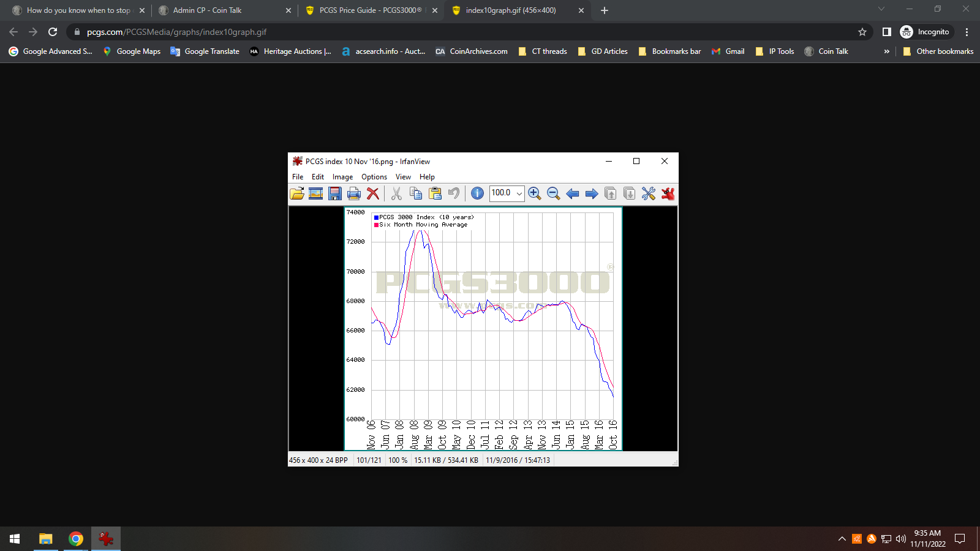This screenshot has height=551, width=980.
Task: Open the tab search chevron in Chrome title bar
Action: [881, 9]
